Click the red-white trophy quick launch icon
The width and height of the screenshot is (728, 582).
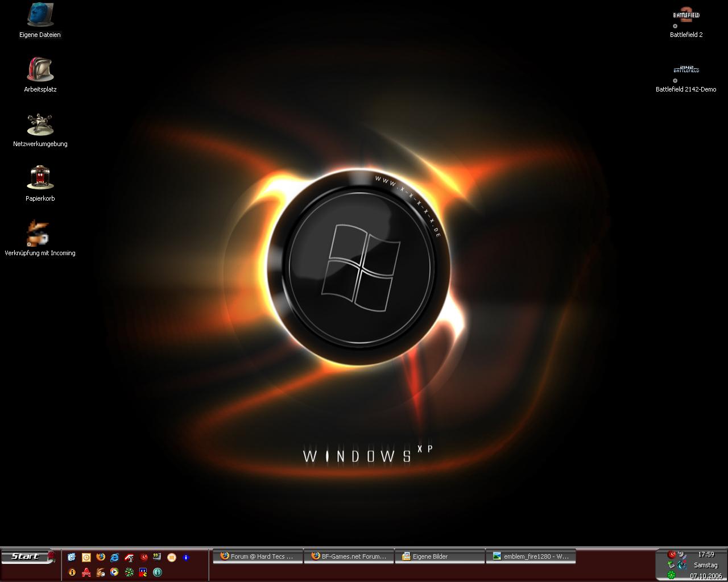point(129,558)
